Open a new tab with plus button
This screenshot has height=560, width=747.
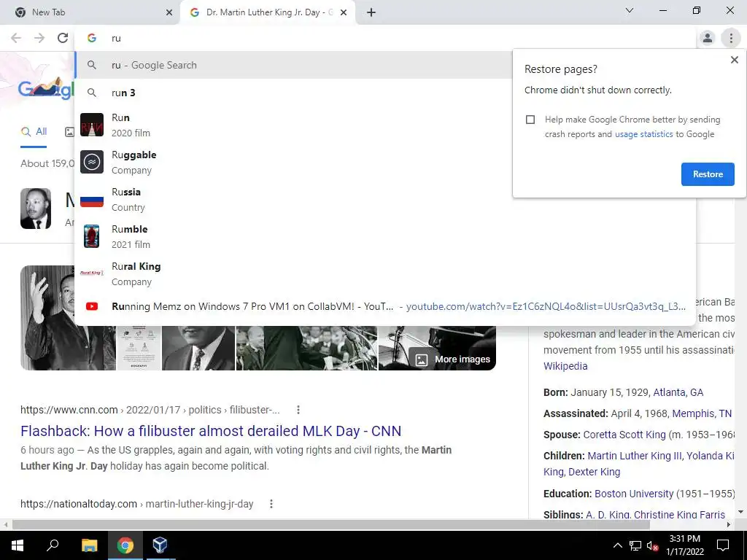coord(371,12)
